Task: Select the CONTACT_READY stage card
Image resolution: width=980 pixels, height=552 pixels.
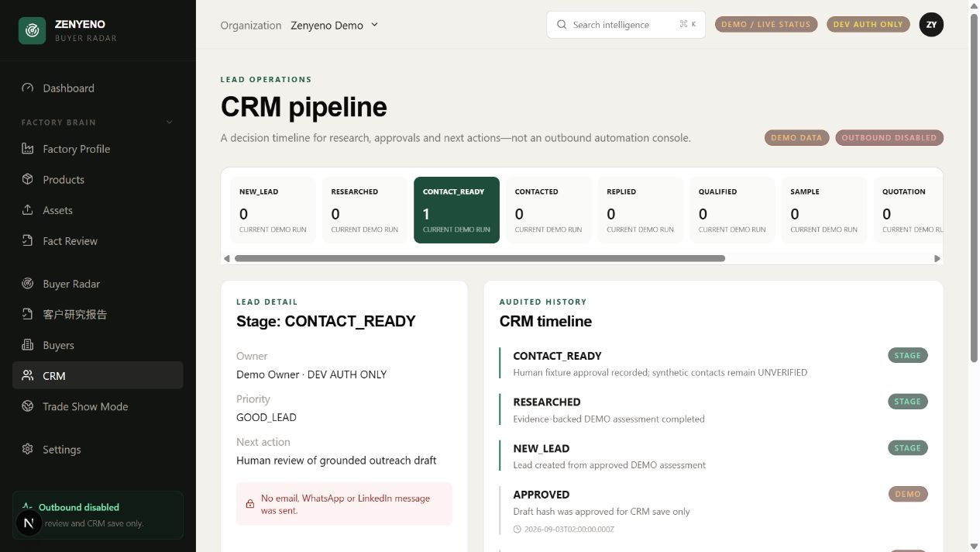Action: pos(456,210)
